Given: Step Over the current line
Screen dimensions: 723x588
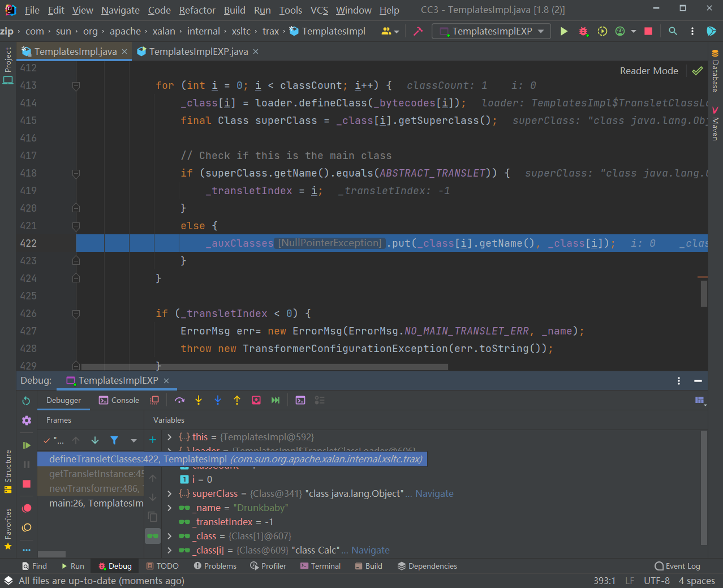Looking at the screenshot, I should click(x=180, y=400).
